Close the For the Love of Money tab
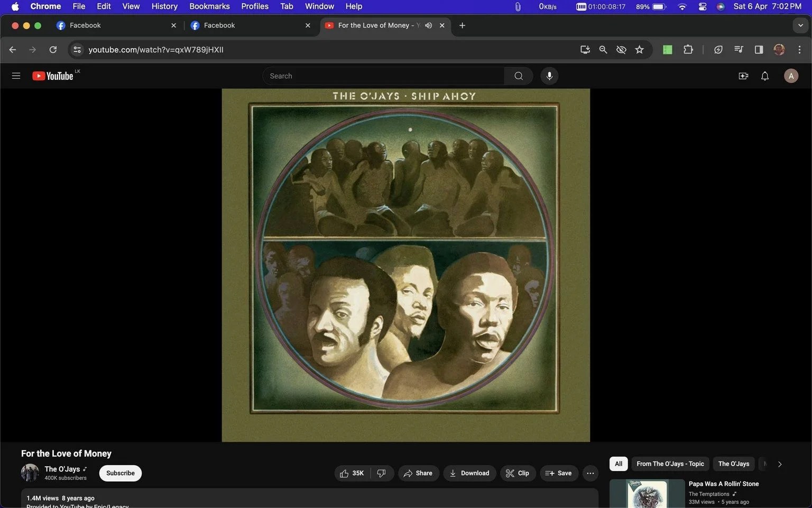The height and width of the screenshot is (508, 812). pyautogui.click(x=442, y=25)
